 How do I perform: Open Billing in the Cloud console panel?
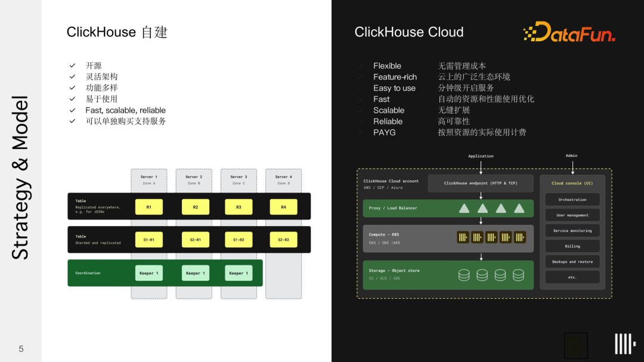[572, 246]
